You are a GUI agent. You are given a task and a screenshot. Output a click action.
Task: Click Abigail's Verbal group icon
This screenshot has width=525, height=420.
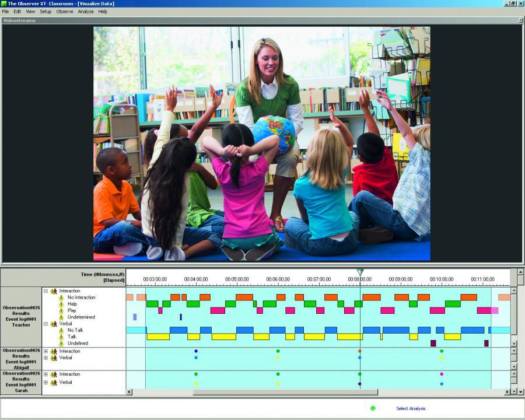click(x=54, y=358)
